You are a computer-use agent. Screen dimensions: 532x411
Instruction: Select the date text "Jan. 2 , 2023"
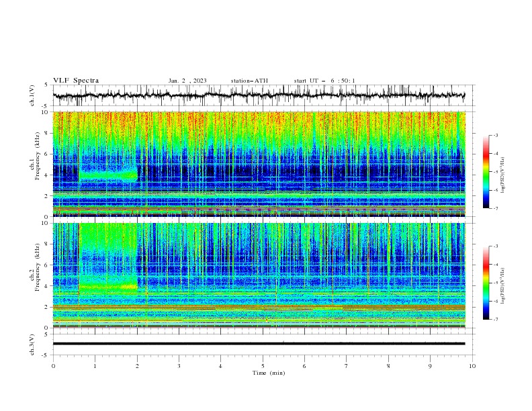coord(187,81)
